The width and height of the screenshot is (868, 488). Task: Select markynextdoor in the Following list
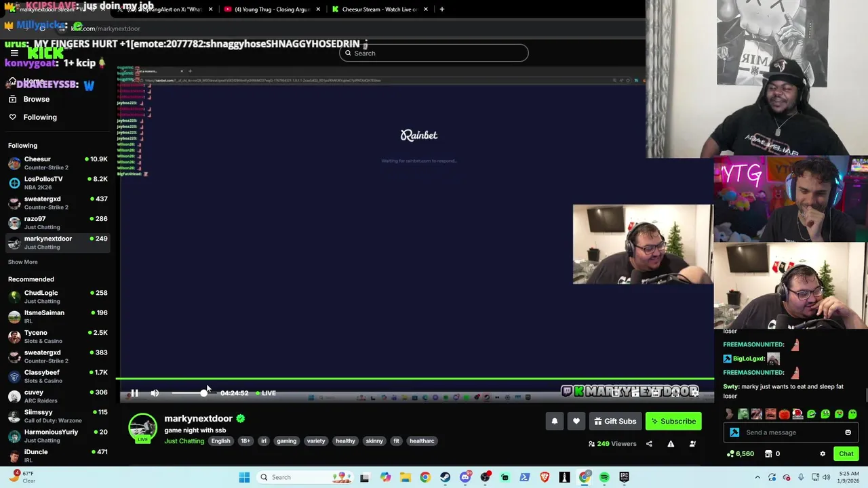point(58,243)
